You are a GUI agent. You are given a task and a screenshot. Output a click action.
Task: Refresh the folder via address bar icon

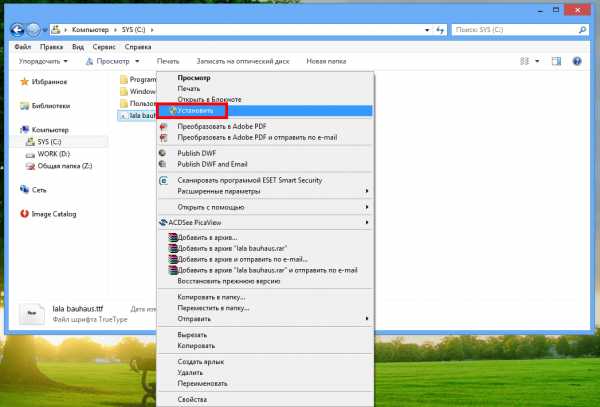[x=440, y=30]
